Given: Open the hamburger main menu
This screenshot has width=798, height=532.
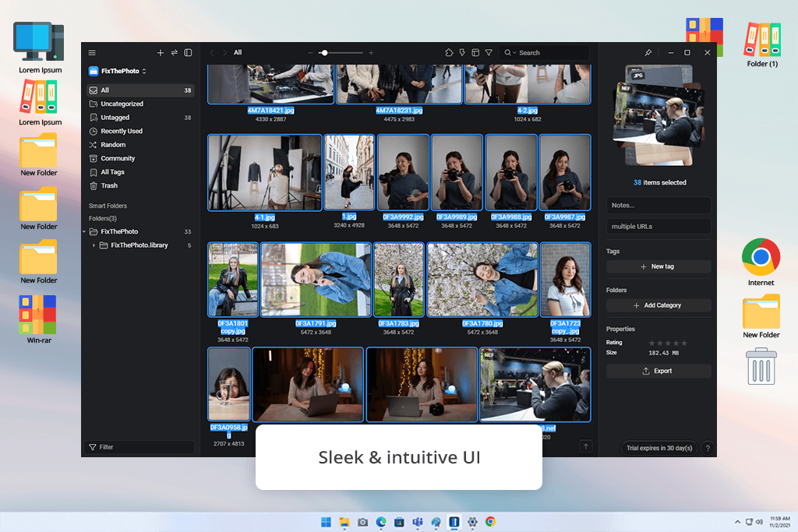Looking at the screenshot, I should [x=92, y=53].
